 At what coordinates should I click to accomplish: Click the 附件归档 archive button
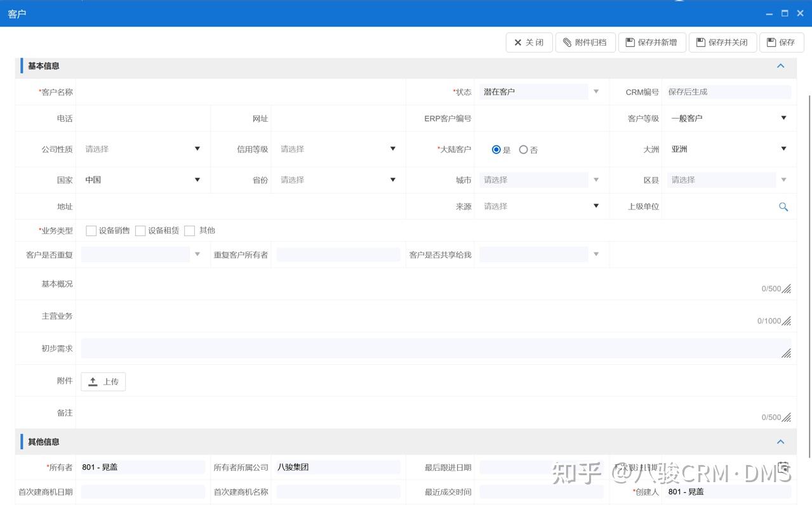[x=585, y=43]
